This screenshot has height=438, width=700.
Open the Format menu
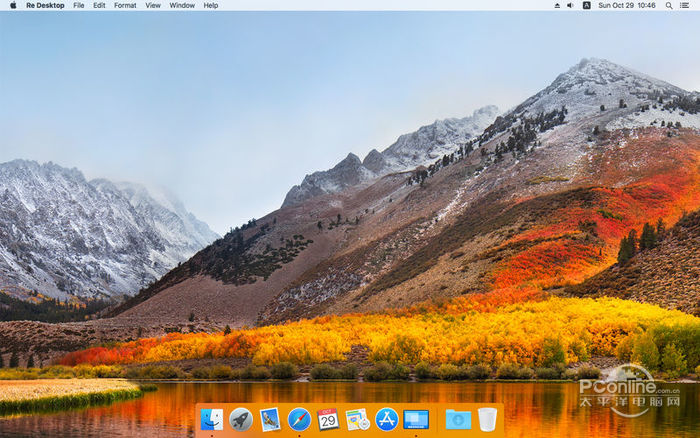(x=125, y=5)
